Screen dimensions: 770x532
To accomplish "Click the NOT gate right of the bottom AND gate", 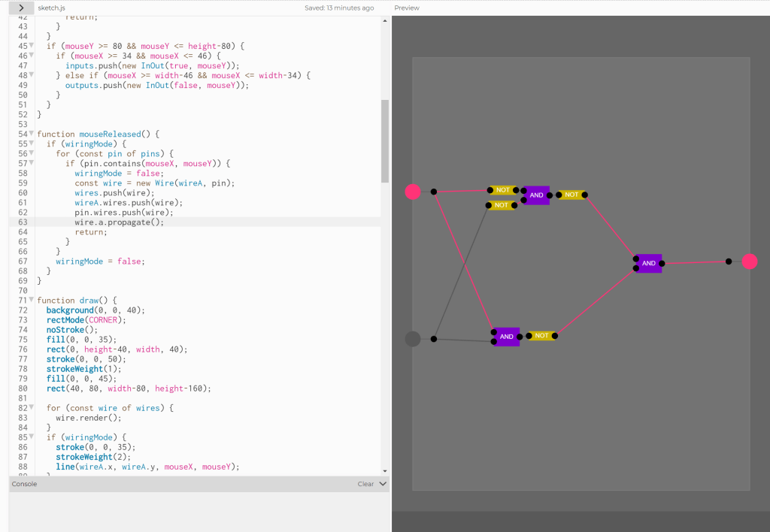I will pyautogui.click(x=541, y=336).
